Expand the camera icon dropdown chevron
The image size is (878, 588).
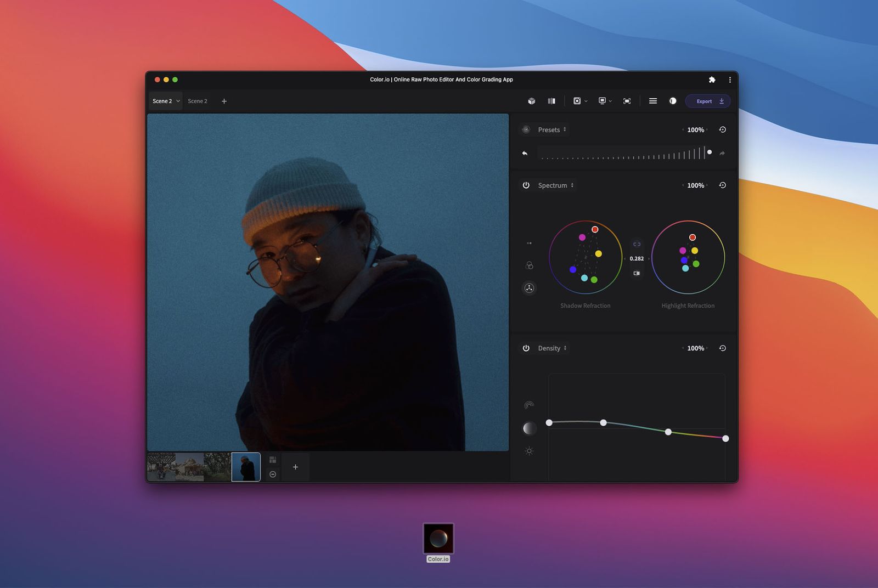point(586,101)
